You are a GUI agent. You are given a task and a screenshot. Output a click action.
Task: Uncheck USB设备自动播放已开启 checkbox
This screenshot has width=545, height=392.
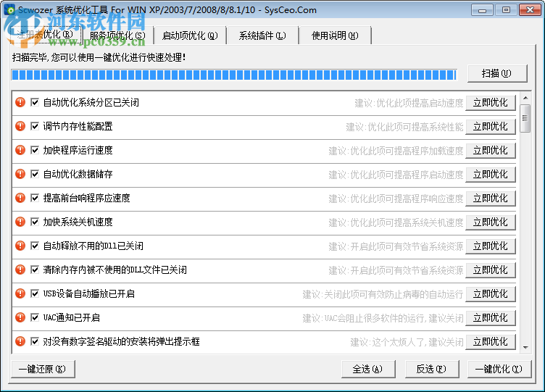pyautogui.click(x=34, y=293)
